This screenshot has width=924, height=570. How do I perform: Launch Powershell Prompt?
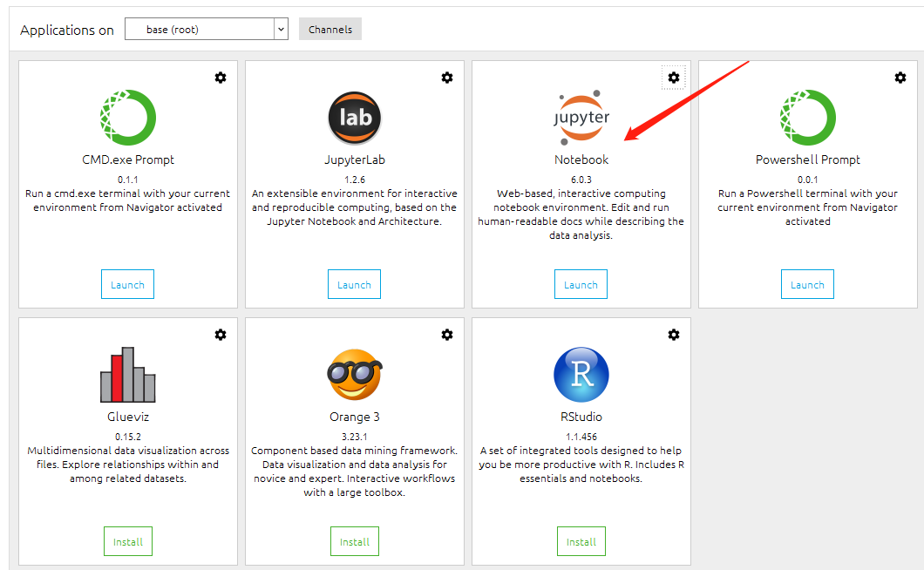[x=807, y=284]
